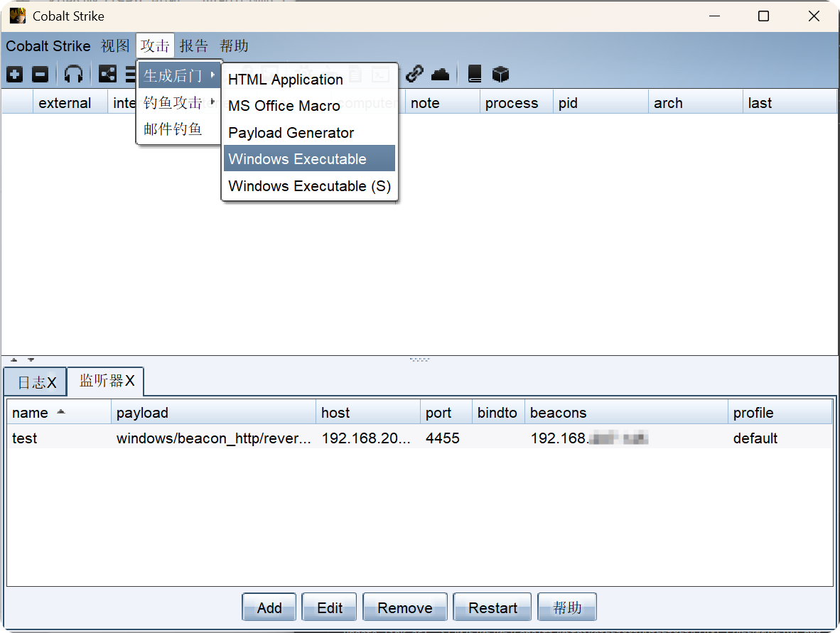Click the chain link toolbar icon
Screen dimensions: 840x633
(x=414, y=74)
